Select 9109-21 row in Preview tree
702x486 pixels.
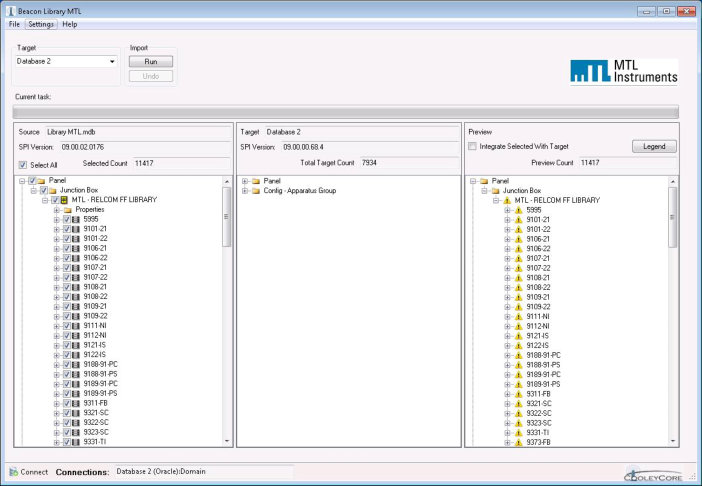(538, 297)
